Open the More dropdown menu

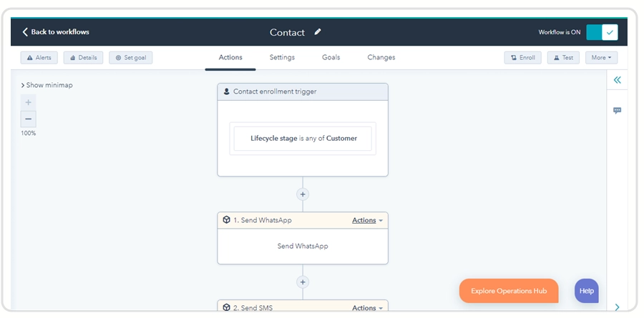tap(601, 57)
